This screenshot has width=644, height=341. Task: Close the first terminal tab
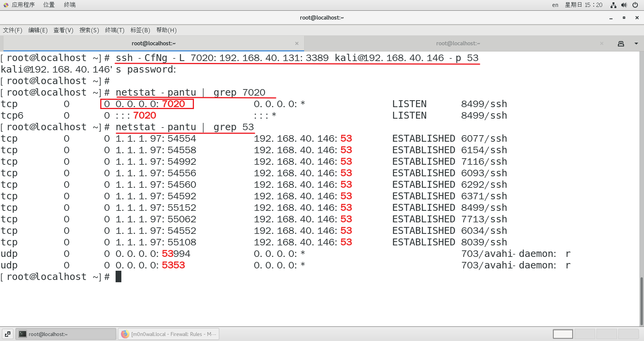point(297,43)
